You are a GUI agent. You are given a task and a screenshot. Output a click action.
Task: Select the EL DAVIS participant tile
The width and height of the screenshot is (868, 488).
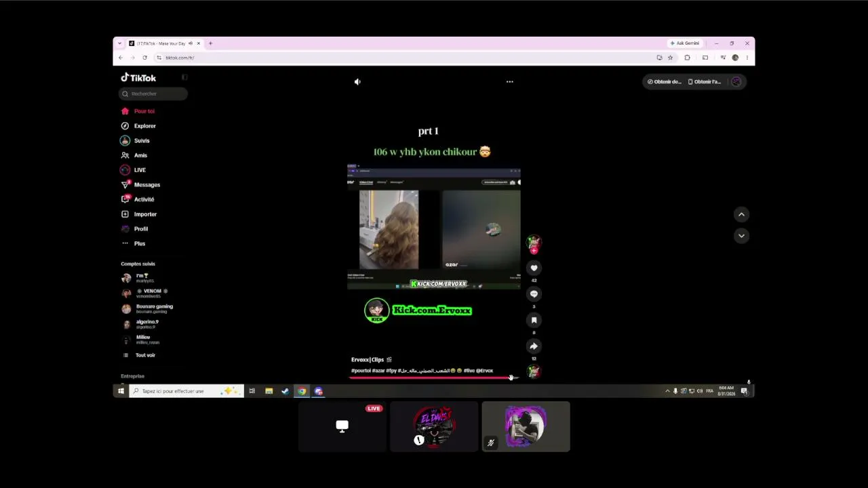pos(434,426)
